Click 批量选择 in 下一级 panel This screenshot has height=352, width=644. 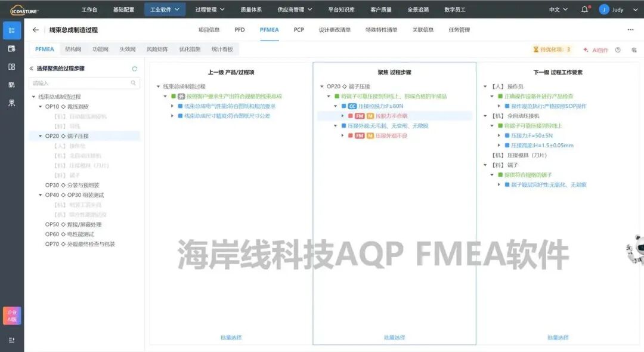[x=558, y=337]
